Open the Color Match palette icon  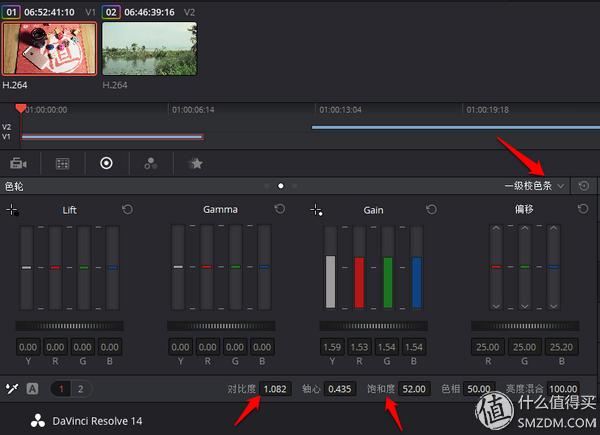click(x=62, y=163)
